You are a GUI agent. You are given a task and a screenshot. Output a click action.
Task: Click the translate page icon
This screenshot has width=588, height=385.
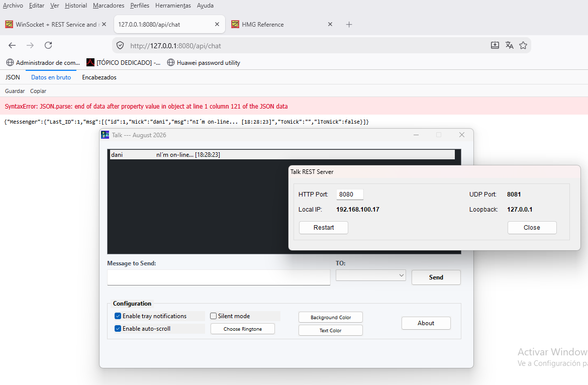click(x=509, y=45)
